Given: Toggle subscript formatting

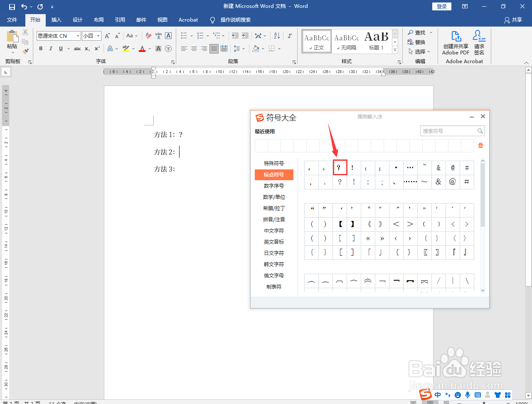Looking at the screenshot, I should click(x=87, y=49).
